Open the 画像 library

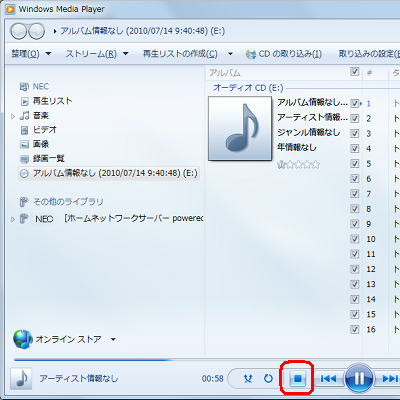point(41,144)
